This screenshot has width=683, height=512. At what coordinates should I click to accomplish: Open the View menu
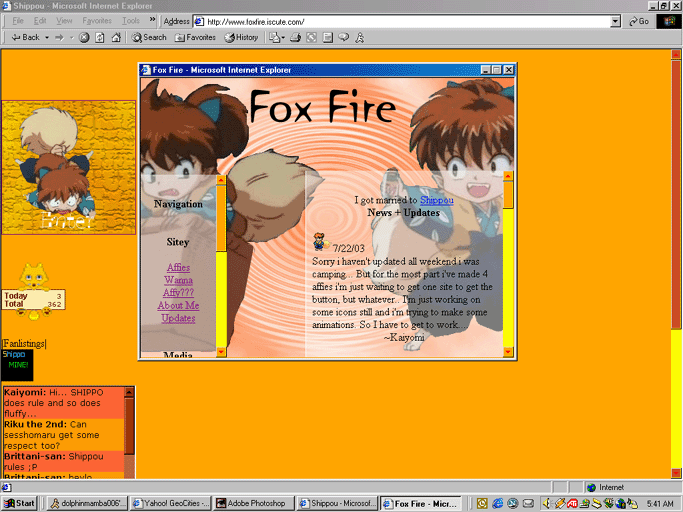pyautogui.click(x=64, y=21)
